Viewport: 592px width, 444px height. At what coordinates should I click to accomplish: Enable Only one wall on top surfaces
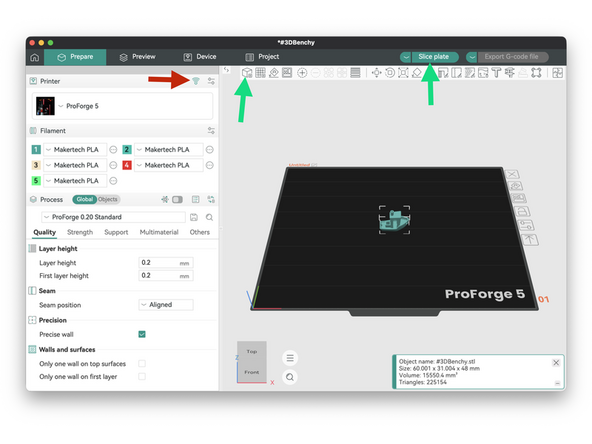click(142, 364)
